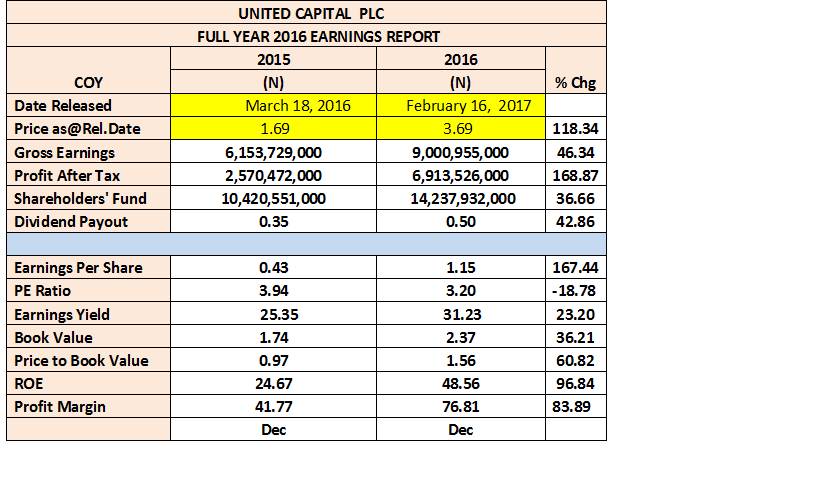Image resolution: width=819 pixels, height=477 pixels.
Task: Click the 2015 price cell showing 1.69
Action: point(273,129)
